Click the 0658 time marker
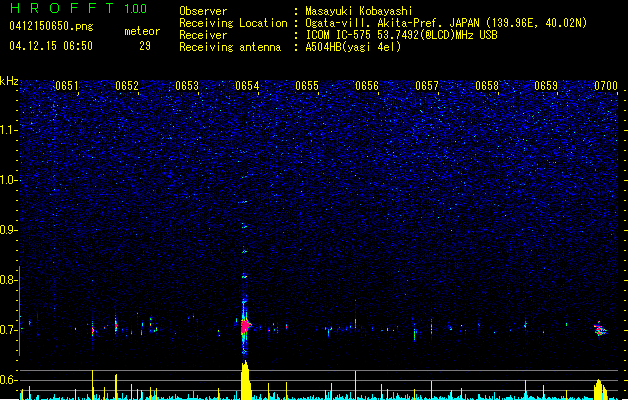 [x=487, y=86]
